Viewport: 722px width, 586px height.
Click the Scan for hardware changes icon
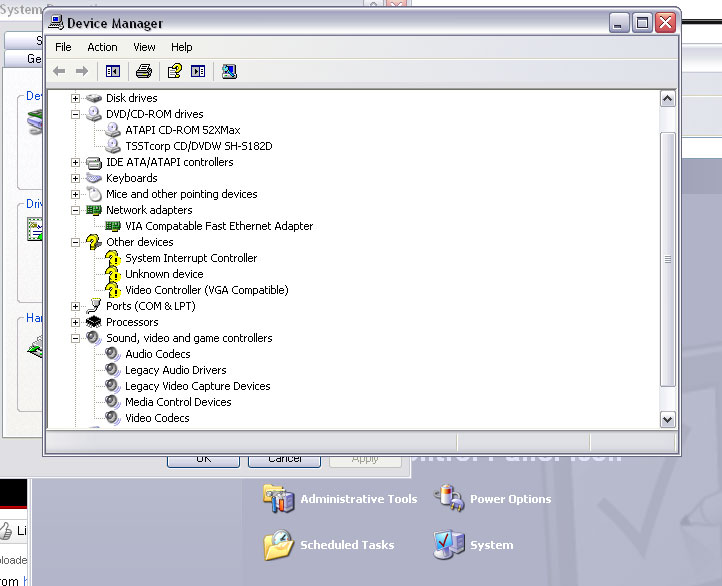click(229, 71)
